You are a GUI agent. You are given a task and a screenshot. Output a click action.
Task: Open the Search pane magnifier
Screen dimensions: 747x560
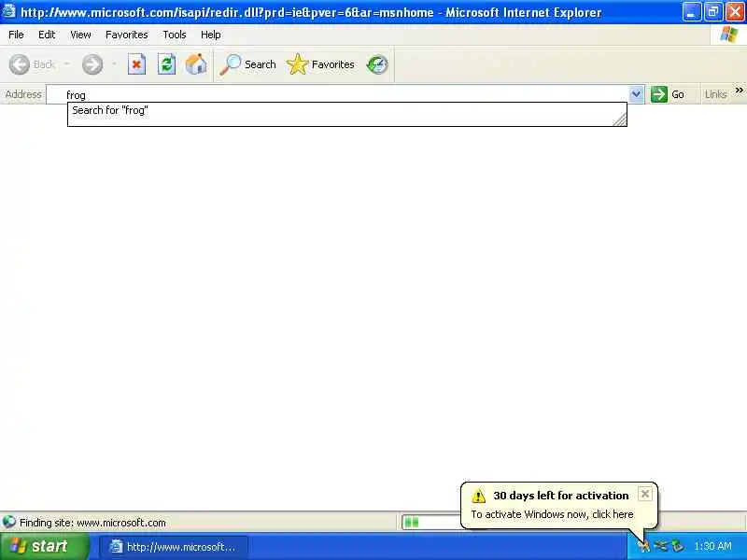coord(230,64)
